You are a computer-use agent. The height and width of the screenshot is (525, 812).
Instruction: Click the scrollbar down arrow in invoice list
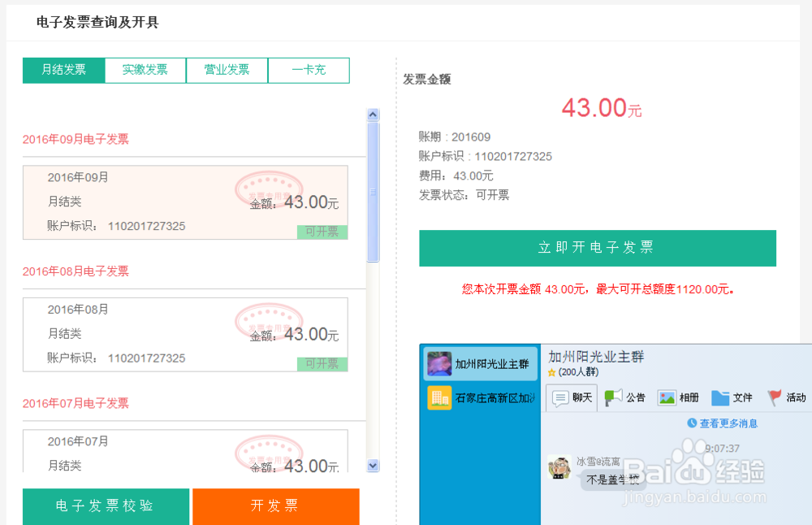point(373,466)
